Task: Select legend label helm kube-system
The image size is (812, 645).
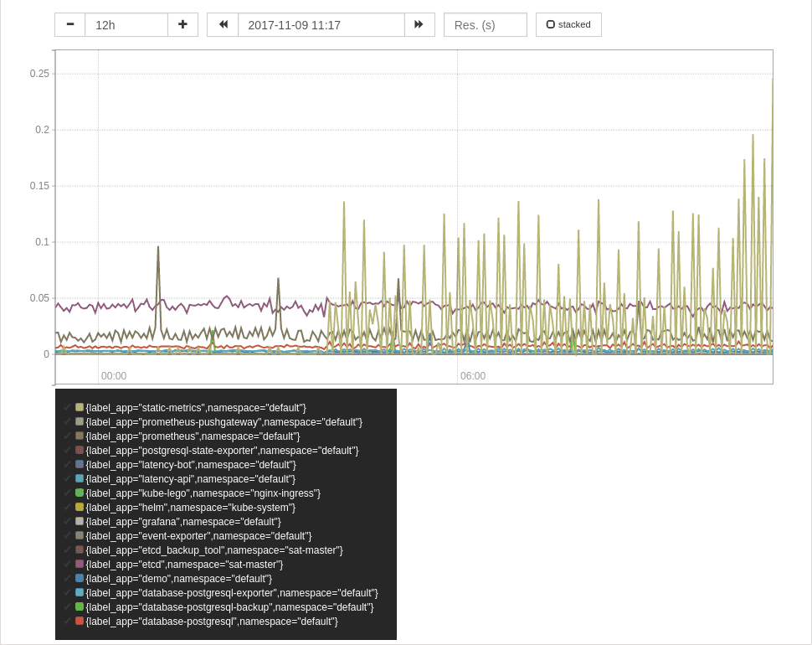Action: click(191, 508)
